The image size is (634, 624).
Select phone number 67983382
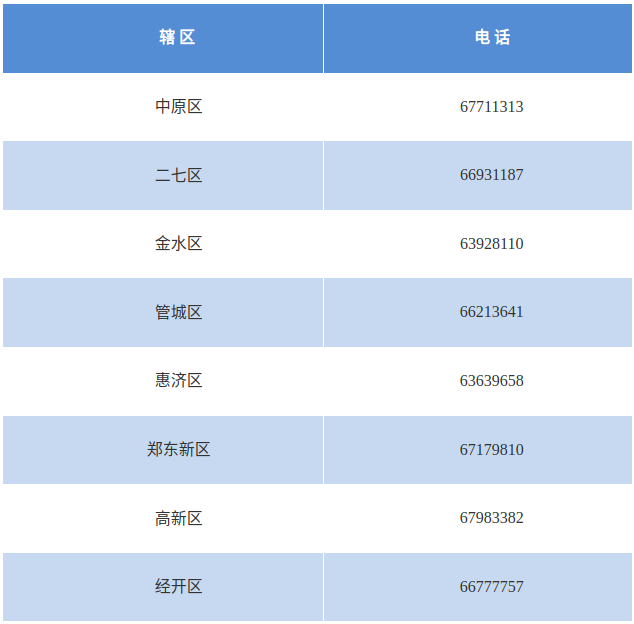click(x=491, y=518)
